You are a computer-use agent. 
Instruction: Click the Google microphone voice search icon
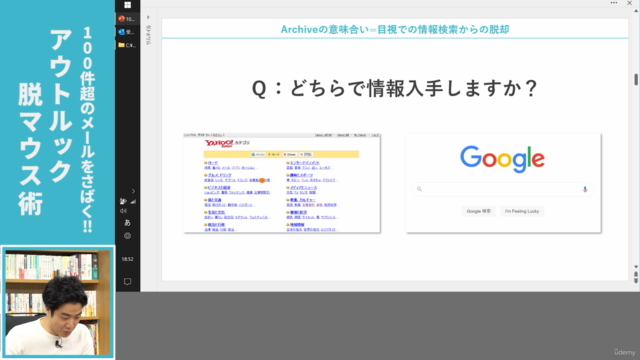[585, 189]
